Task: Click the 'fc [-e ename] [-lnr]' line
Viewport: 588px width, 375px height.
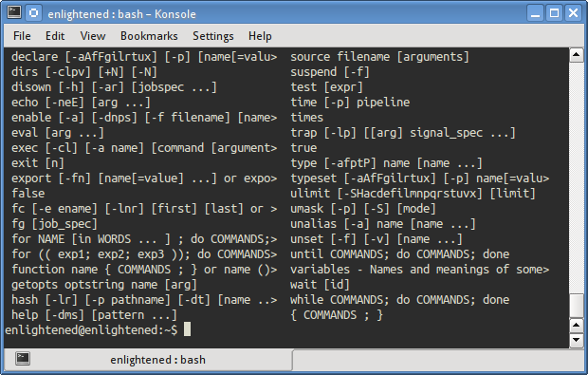Action: click(x=144, y=209)
